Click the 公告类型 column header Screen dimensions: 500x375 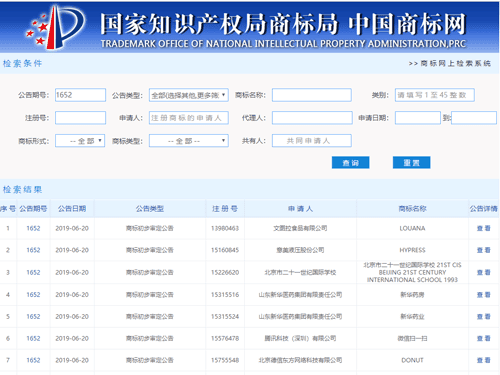click(x=150, y=209)
